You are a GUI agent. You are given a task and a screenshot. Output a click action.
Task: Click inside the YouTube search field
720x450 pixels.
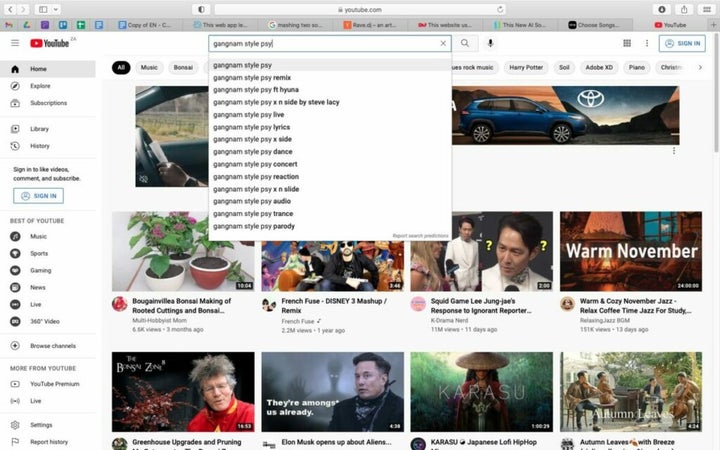(320, 44)
